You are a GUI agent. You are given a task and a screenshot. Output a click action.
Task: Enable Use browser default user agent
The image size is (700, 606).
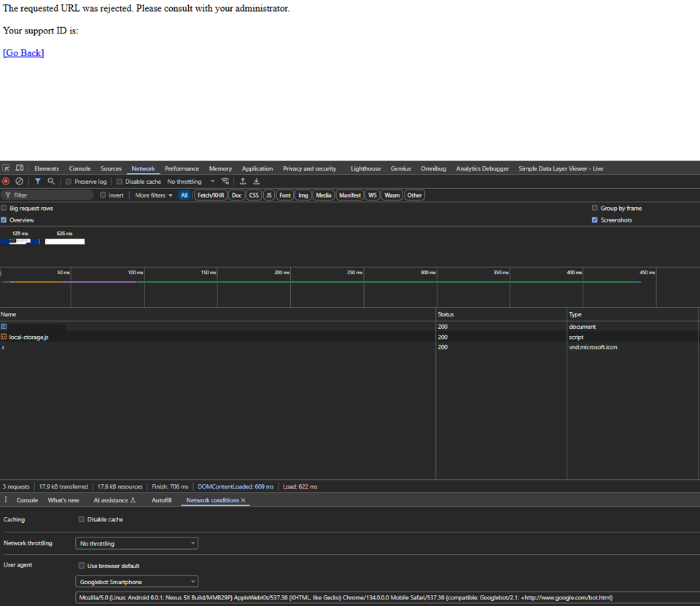point(81,566)
